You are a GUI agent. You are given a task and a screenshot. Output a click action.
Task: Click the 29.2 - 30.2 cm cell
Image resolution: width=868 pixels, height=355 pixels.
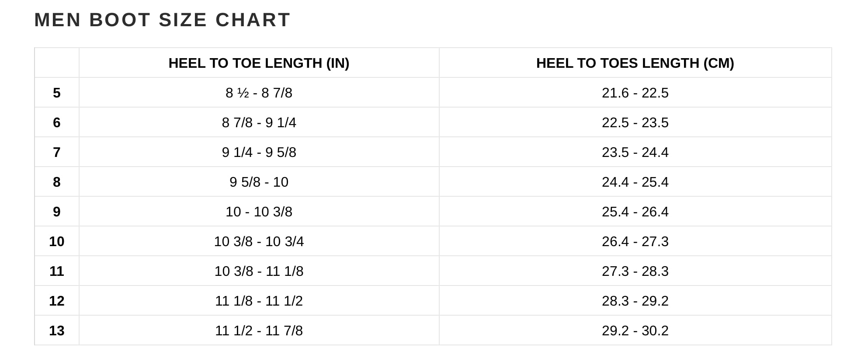point(635,331)
